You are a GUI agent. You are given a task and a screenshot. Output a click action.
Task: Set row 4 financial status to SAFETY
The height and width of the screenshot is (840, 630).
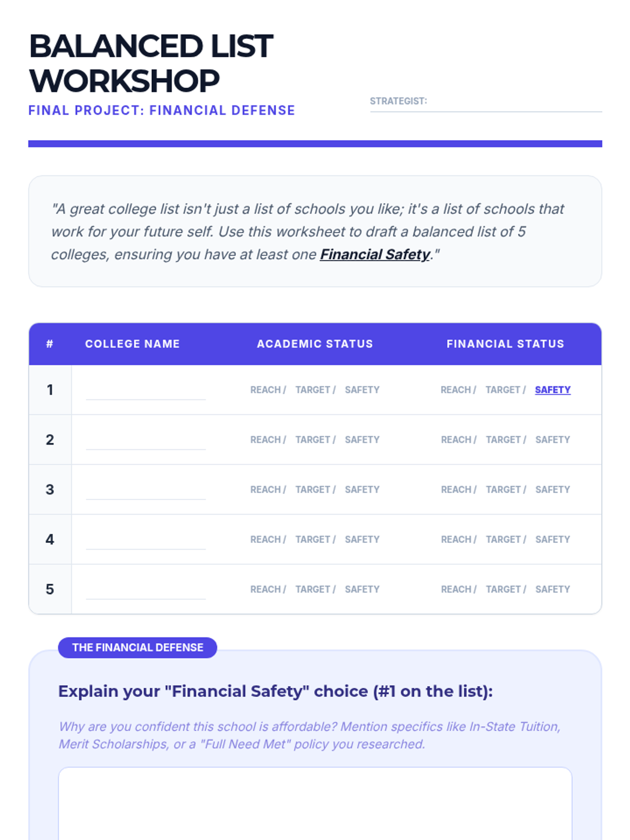552,540
